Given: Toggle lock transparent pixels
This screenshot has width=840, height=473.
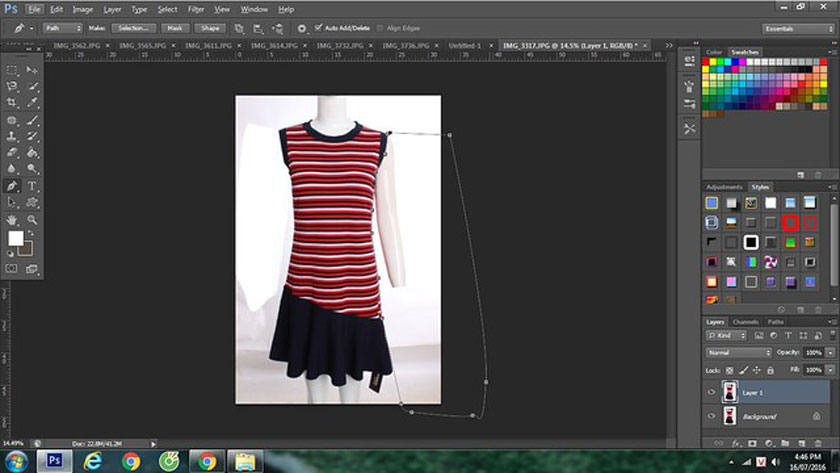Looking at the screenshot, I should coord(730,370).
